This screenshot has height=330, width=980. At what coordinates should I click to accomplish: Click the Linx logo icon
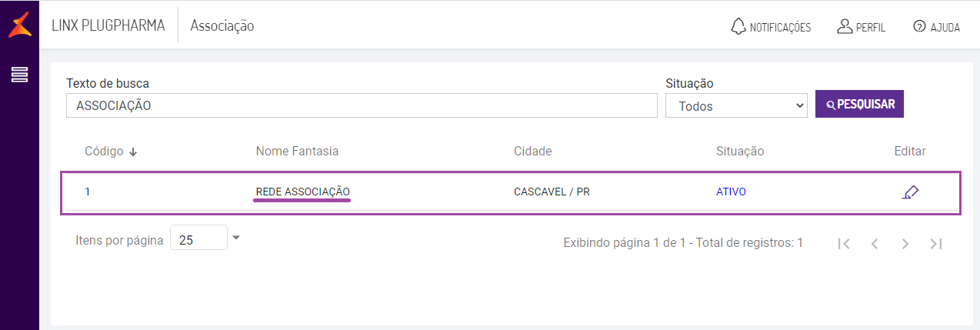tap(19, 25)
